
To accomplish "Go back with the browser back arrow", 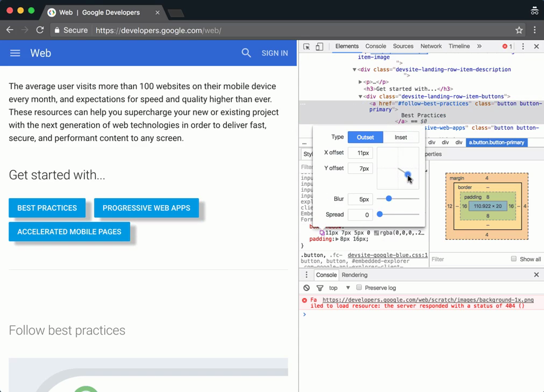I will [x=10, y=30].
